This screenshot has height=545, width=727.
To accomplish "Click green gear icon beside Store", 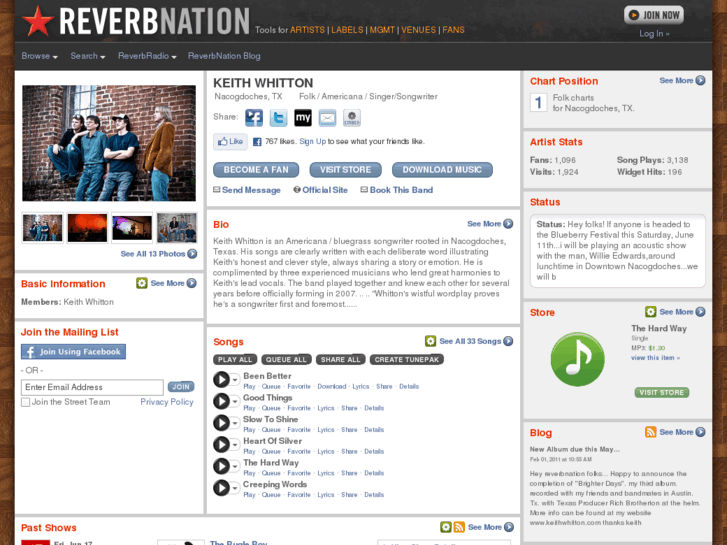I will [x=650, y=312].
